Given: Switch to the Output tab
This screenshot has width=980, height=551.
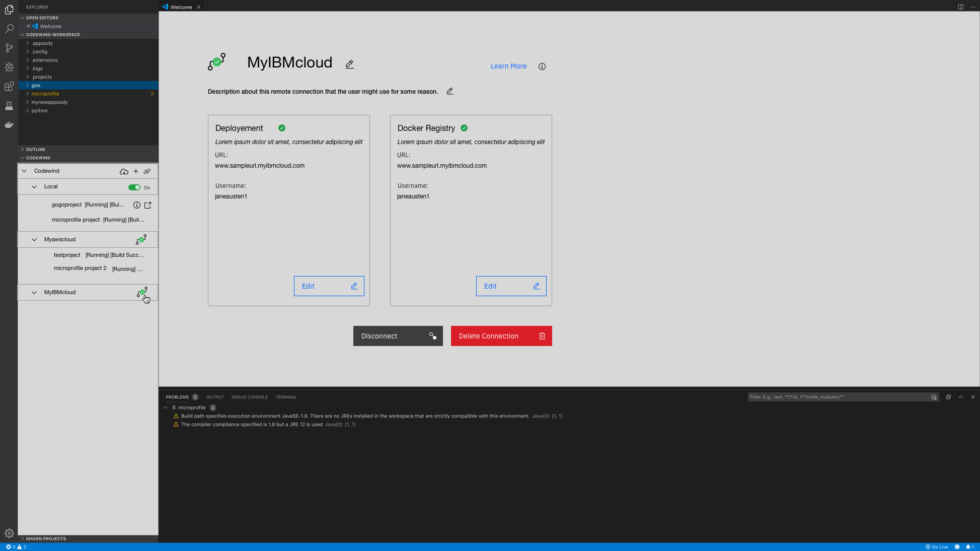Looking at the screenshot, I should 215,397.
